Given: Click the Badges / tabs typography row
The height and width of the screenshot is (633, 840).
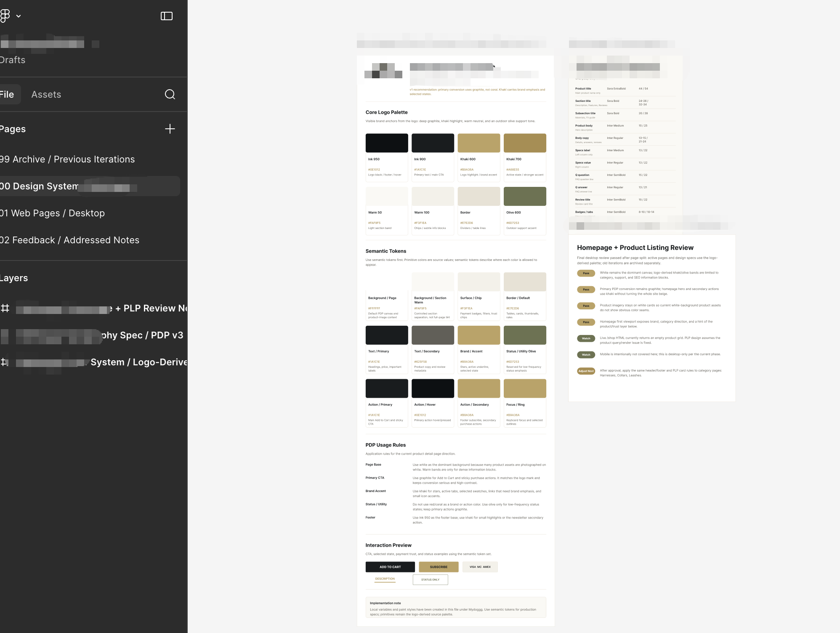Looking at the screenshot, I should pos(625,213).
